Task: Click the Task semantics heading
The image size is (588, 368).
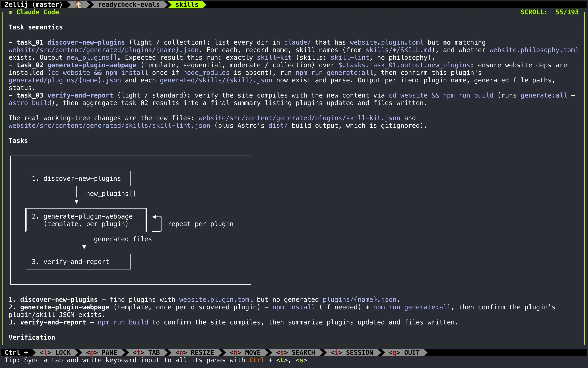Action: (x=36, y=27)
